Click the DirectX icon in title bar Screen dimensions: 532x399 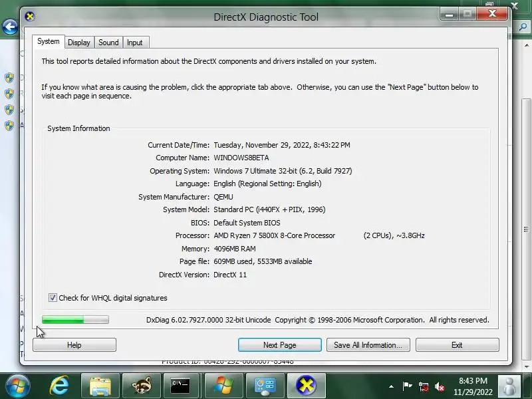coord(30,16)
